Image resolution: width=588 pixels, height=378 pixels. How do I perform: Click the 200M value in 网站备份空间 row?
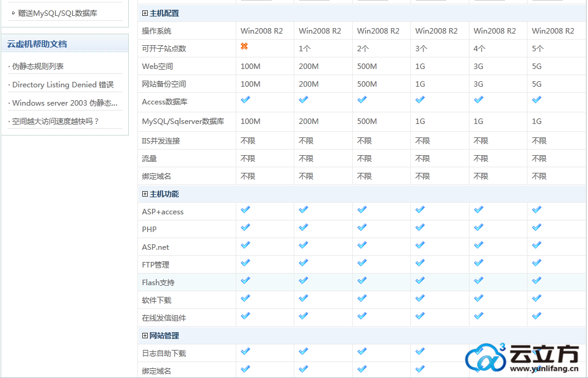308,84
